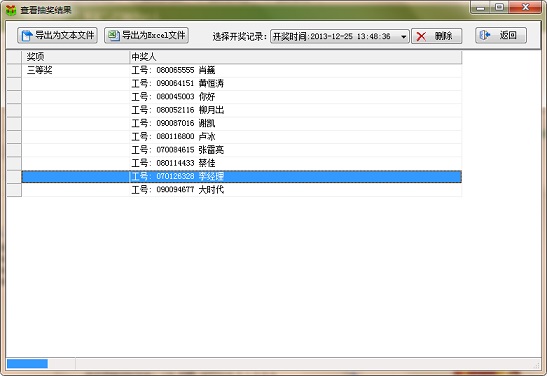Click row header beside 090094677 row
Image resolution: width=547 pixels, height=376 pixels.
click(14, 190)
